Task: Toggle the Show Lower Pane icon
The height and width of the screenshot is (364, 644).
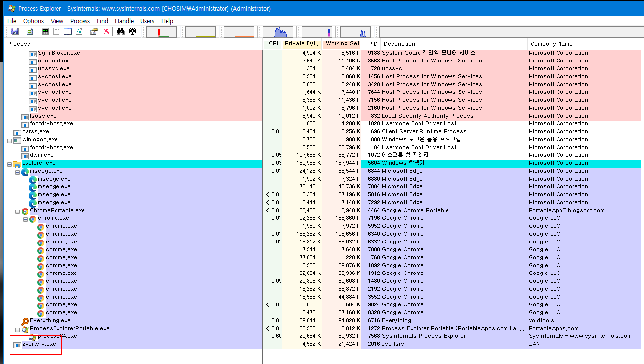Action: click(68, 31)
